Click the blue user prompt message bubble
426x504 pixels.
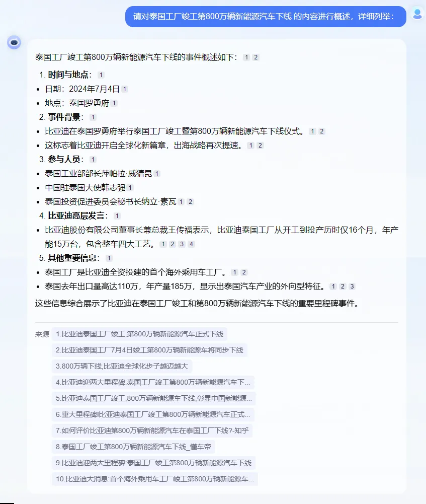tap(266, 17)
